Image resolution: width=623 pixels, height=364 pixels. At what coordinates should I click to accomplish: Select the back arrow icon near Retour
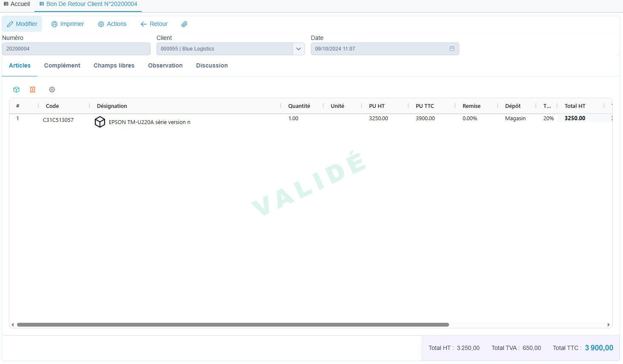point(143,24)
